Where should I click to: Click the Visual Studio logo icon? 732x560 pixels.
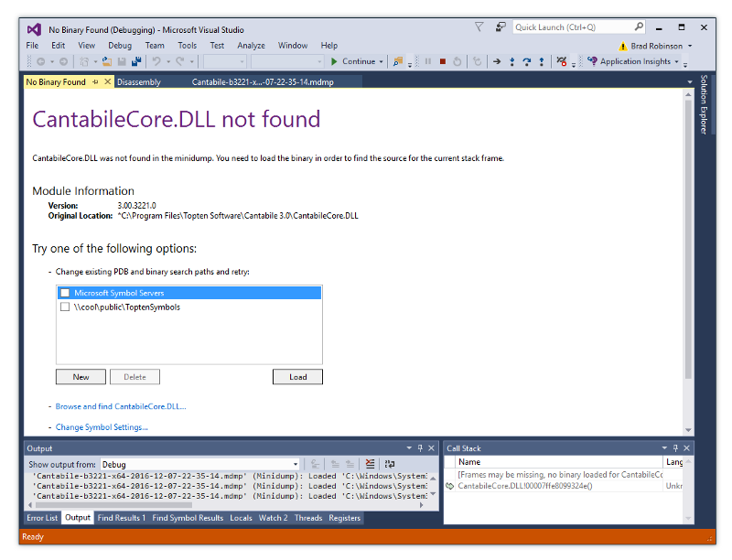34,29
